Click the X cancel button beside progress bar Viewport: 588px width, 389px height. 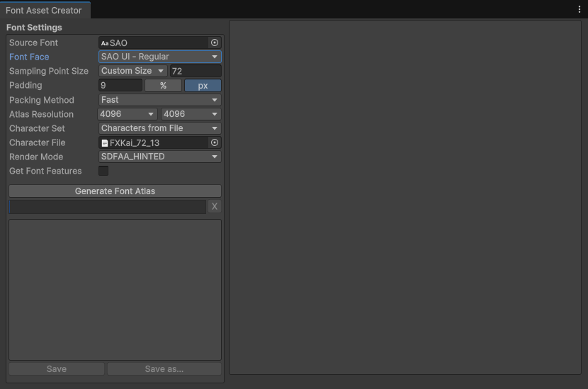[215, 206]
